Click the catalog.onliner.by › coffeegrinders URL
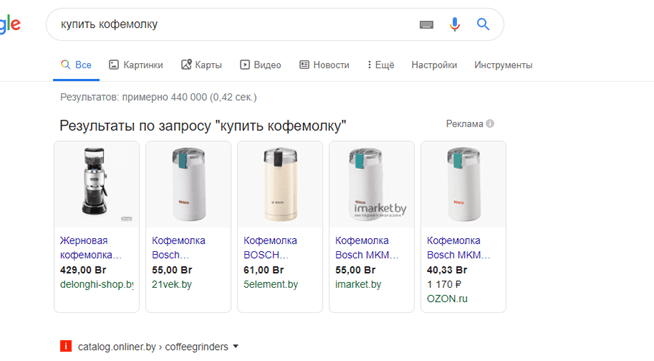 (x=153, y=347)
